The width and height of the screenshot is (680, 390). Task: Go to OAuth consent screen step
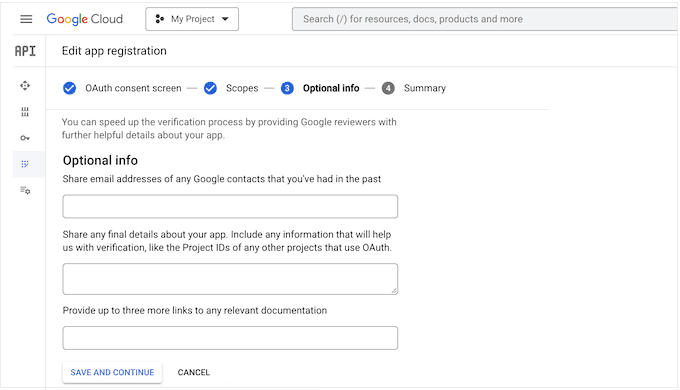pos(133,88)
